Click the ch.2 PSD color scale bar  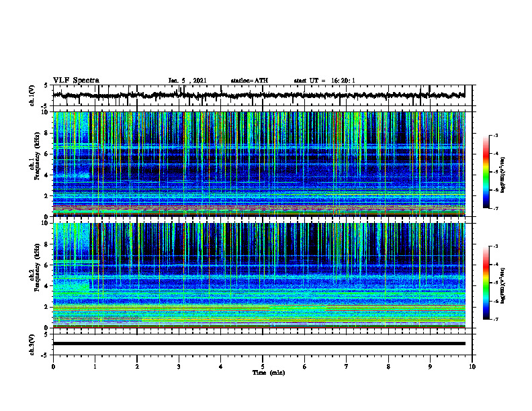(x=486, y=283)
